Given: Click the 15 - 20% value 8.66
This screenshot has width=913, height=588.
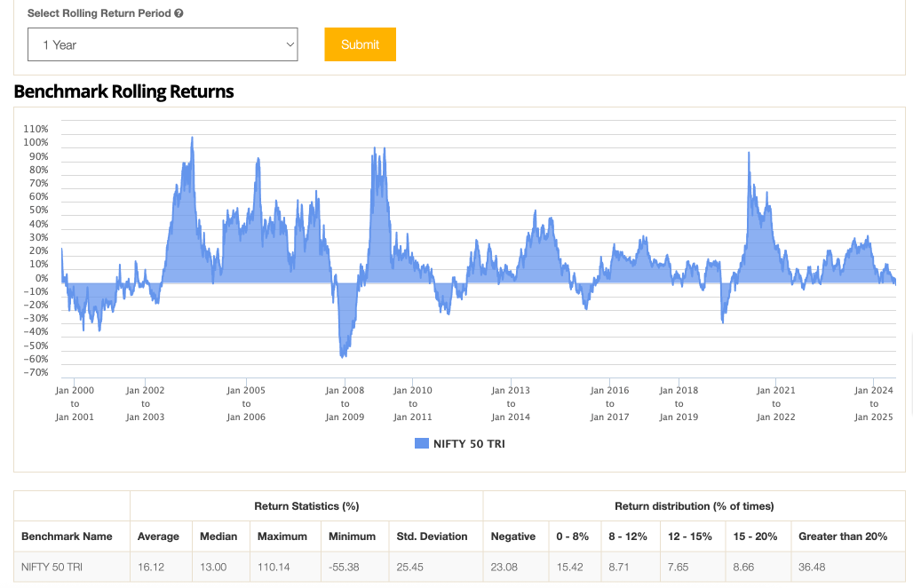Looking at the screenshot, I should 743,567.
